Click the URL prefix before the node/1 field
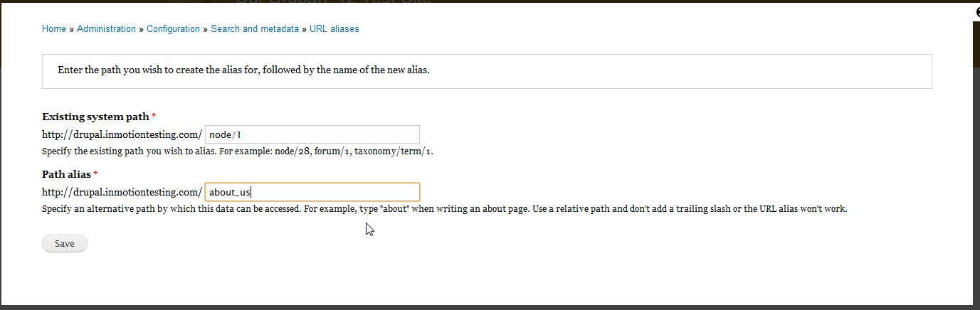This screenshot has height=310, width=980. pyautogui.click(x=122, y=134)
